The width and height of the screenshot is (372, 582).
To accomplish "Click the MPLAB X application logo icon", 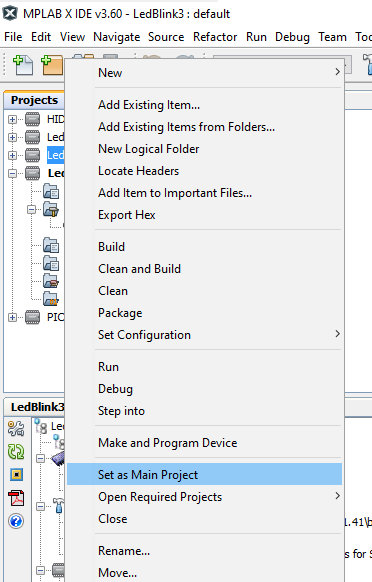I will tap(10, 13).
